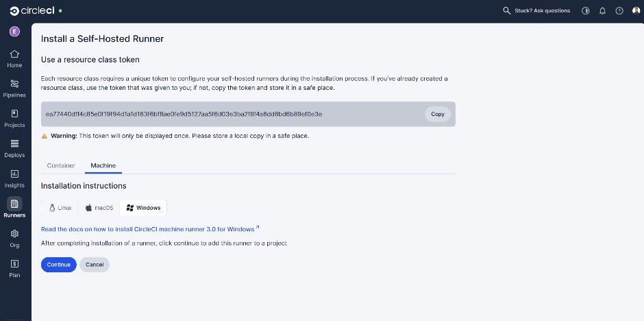Click Stuck? Ask questions
The height and width of the screenshot is (321, 644).
pos(542,11)
